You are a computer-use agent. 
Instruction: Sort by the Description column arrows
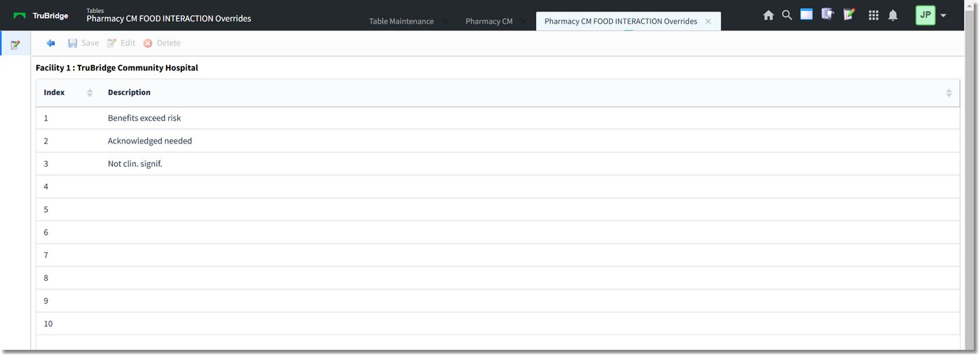949,93
